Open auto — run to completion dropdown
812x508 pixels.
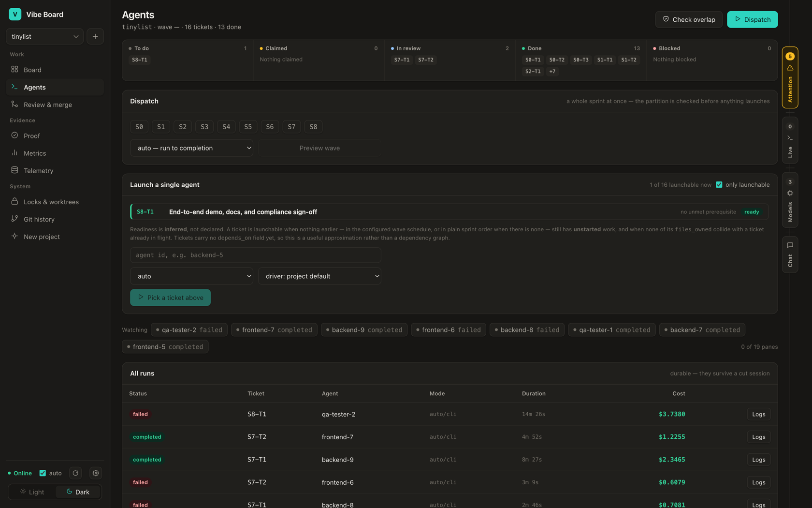191,148
